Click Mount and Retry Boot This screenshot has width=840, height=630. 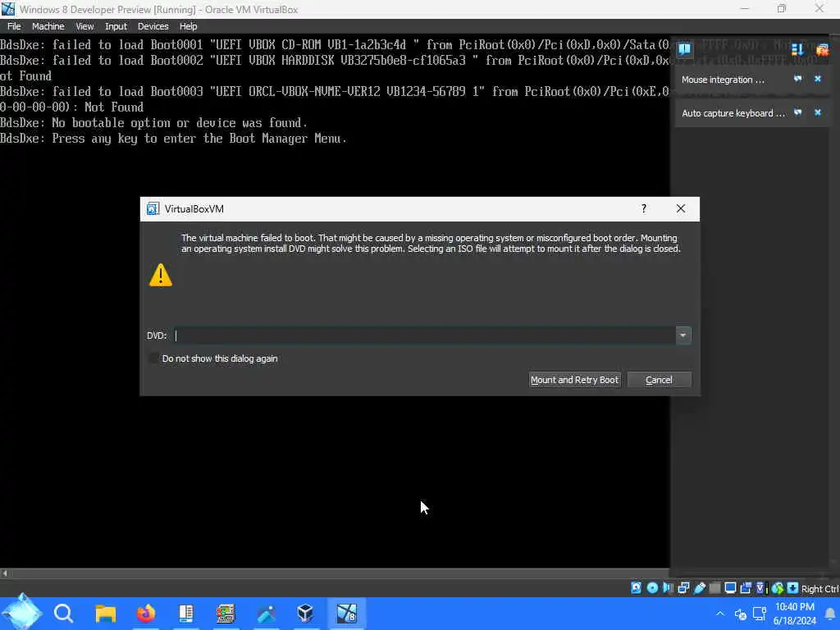tap(575, 380)
